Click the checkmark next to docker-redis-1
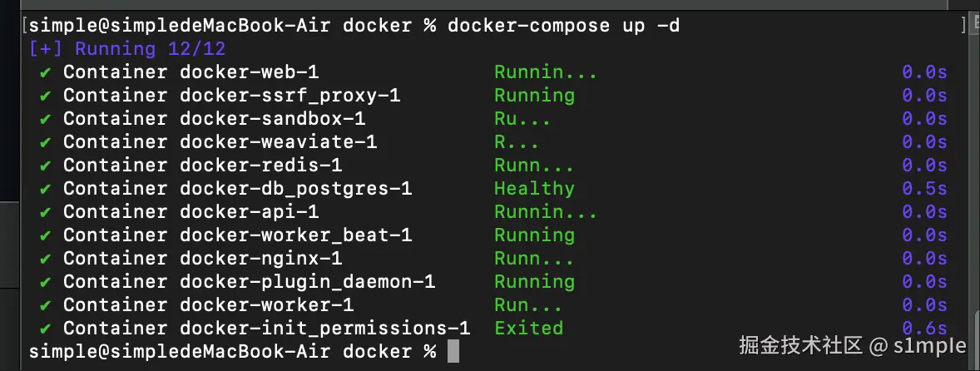This screenshot has width=980, height=371. click(46, 166)
